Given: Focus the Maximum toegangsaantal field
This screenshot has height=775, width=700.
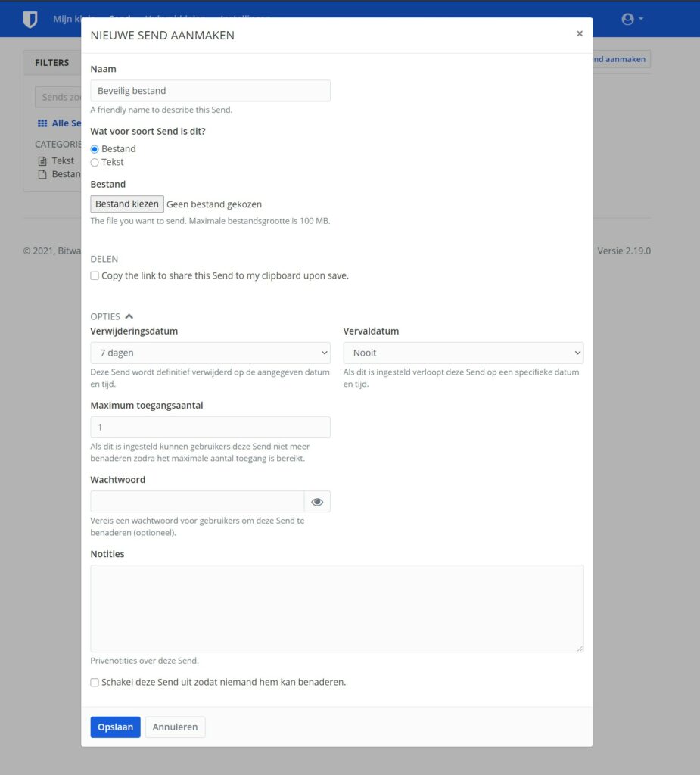Looking at the screenshot, I should click(x=210, y=427).
